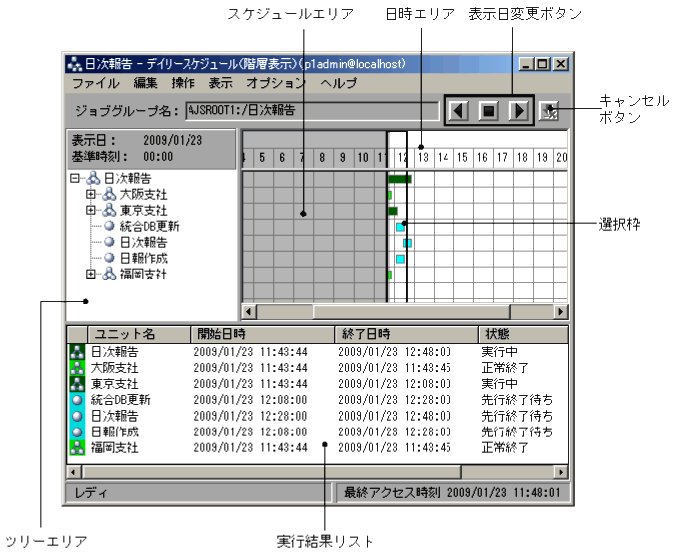Sort by 終了日時 column header

tap(407, 334)
